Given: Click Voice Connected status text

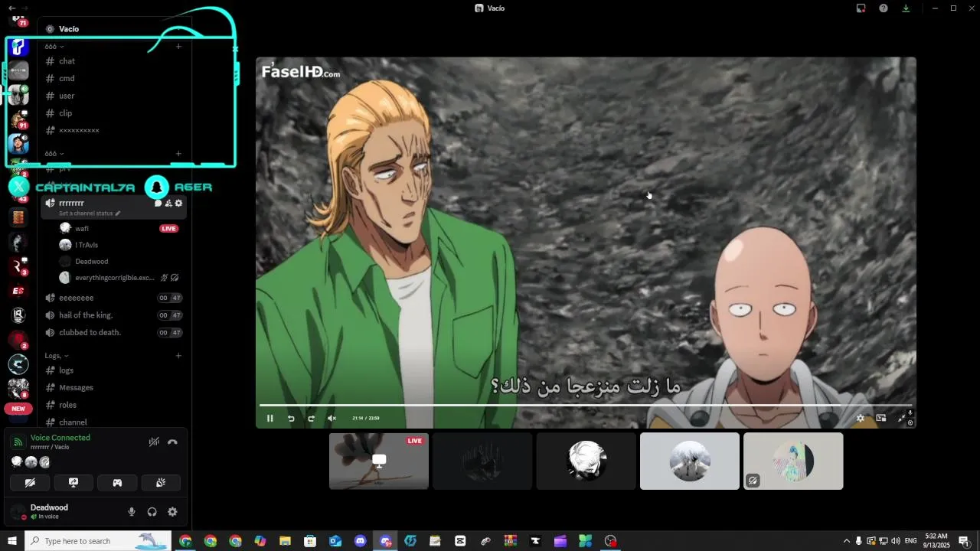Looking at the screenshot, I should pyautogui.click(x=60, y=438).
